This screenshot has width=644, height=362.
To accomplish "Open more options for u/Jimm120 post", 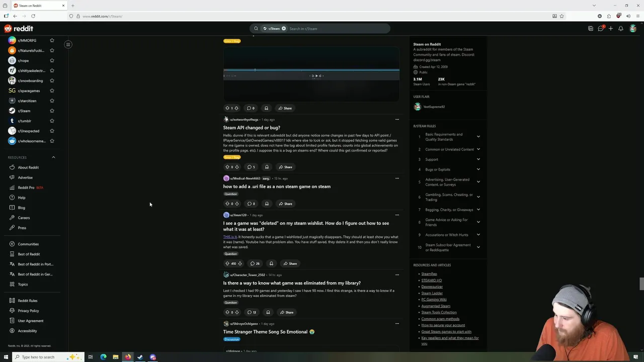I will pyautogui.click(x=397, y=215).
